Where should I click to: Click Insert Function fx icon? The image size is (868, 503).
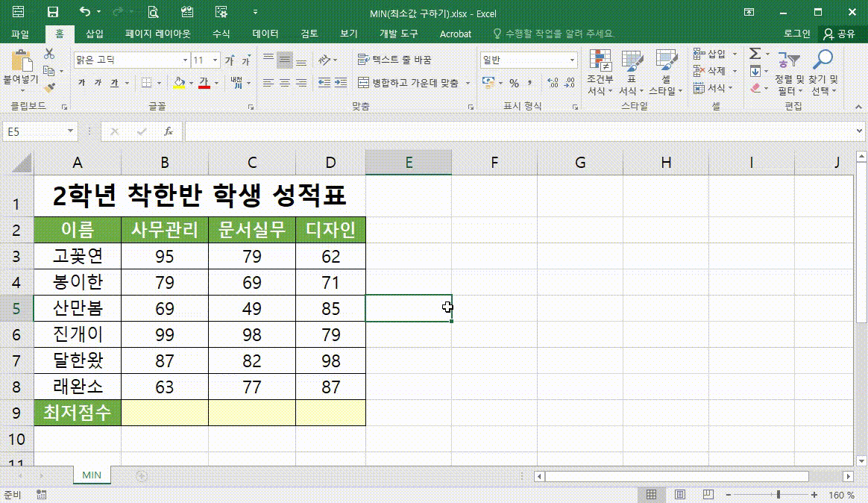pyautogui.click(x=169, y=131)
